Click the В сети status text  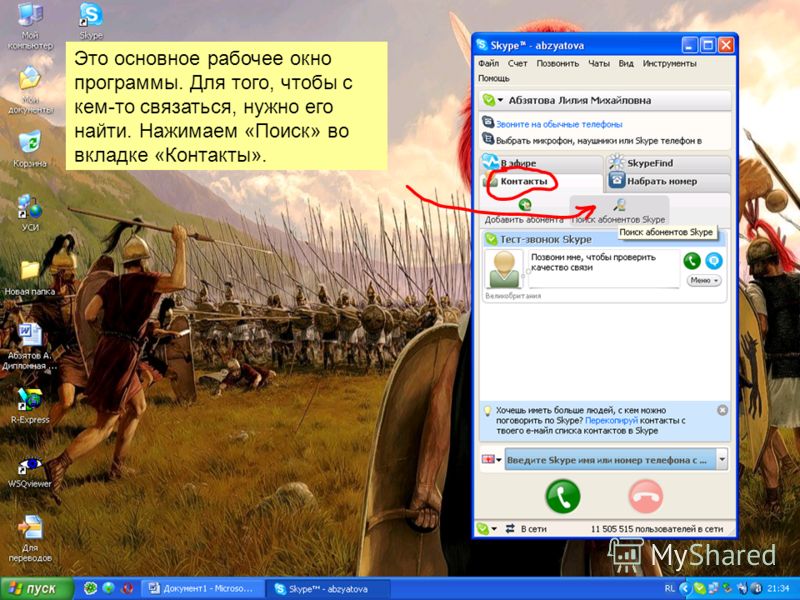533,529
